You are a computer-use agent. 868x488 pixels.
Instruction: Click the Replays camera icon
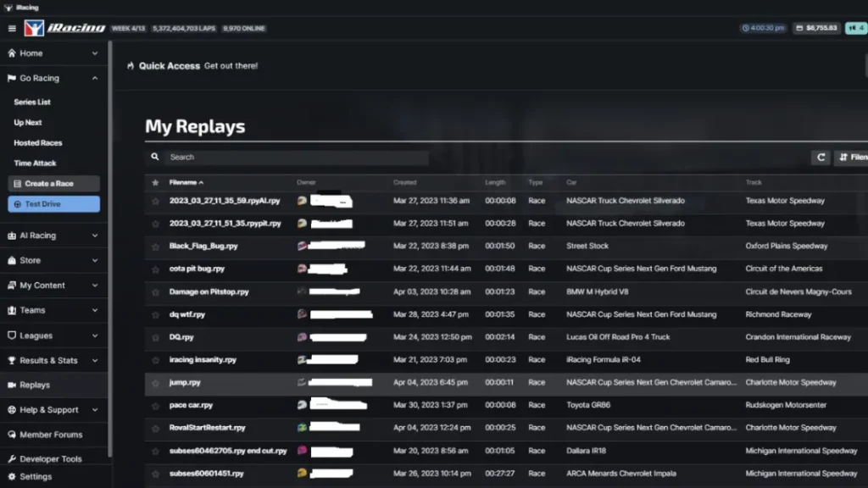point(12,385)
